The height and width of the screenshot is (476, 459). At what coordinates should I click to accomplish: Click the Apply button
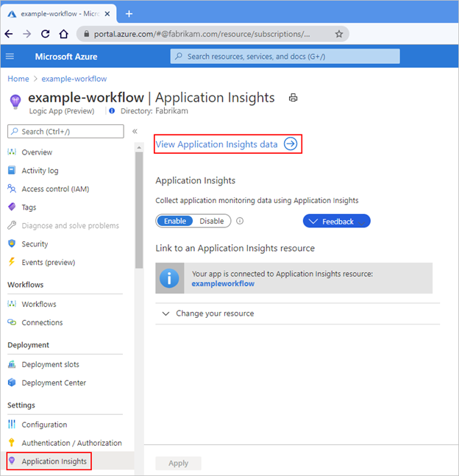178,463
